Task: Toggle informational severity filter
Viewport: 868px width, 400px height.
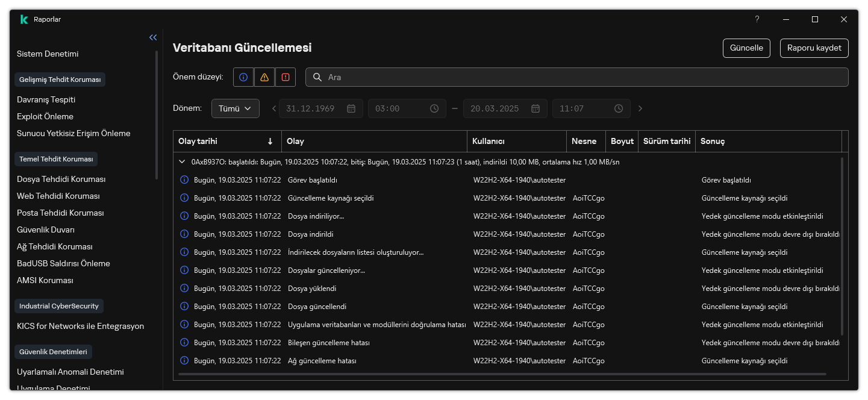Action: [243, 77]
